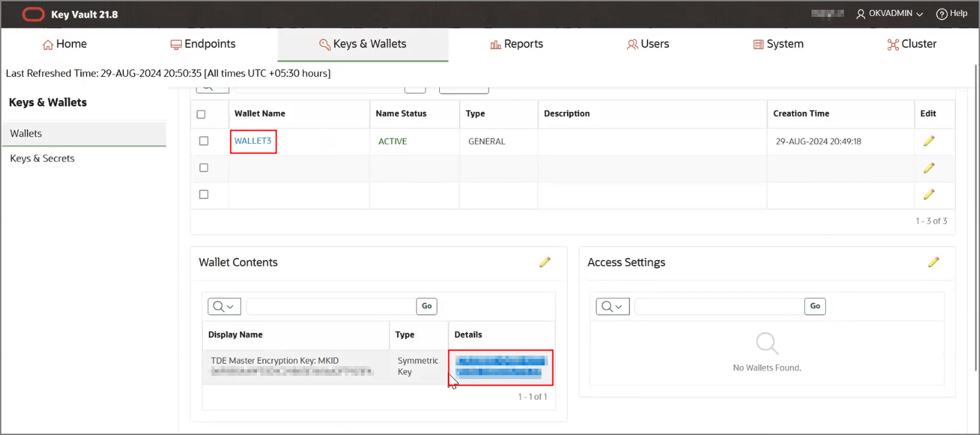
Task: Toggle the select-all checkbox in wallet table header
Action: click(201, 114)
